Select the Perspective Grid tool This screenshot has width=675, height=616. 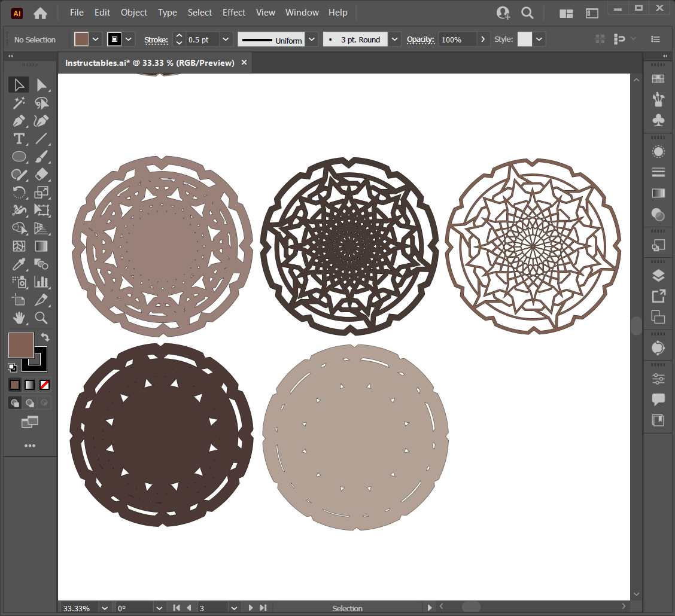coord(41,228)
